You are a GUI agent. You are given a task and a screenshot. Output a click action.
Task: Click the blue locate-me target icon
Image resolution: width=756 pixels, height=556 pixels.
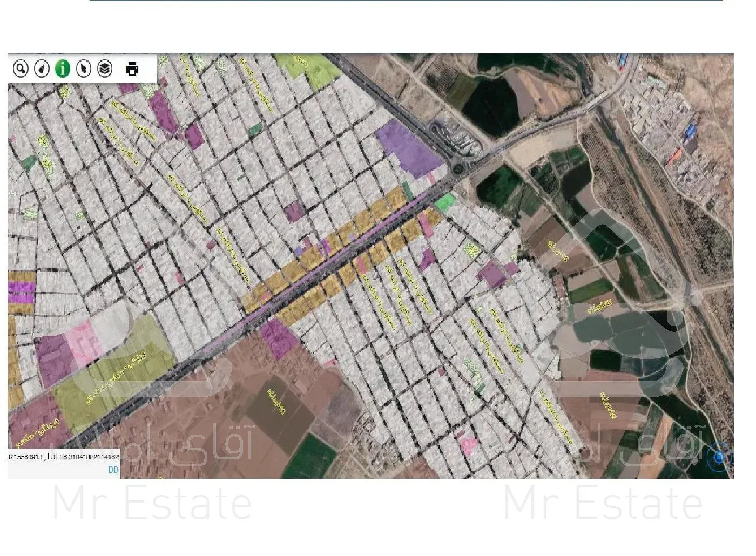(x=719, y=457)
